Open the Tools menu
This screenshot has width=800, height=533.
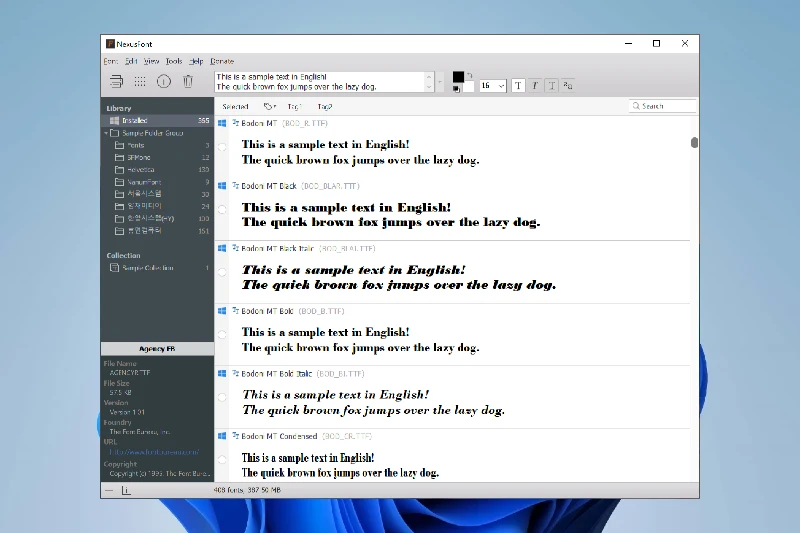click(174, 61)
